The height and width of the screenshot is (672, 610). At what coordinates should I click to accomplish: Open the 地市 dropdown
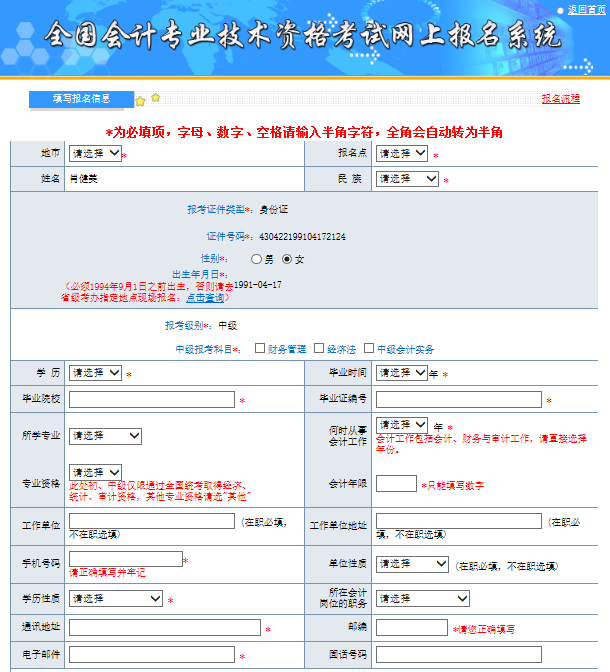95,153
